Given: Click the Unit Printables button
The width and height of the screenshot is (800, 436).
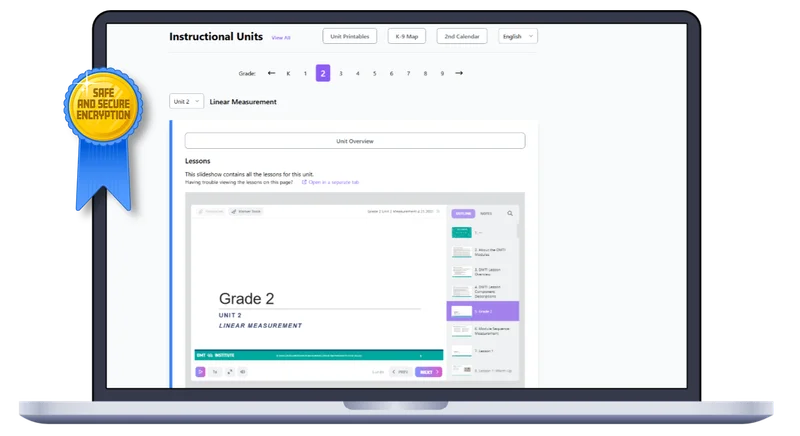Looking at the screenshot, I should point(349,36).
